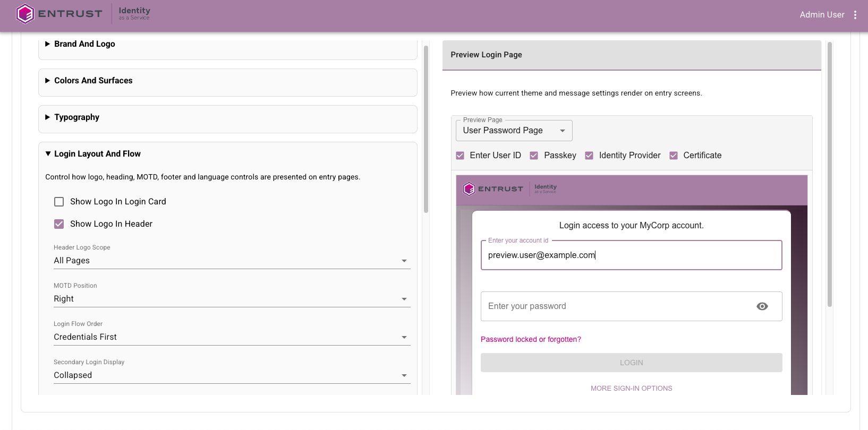Click the Identity as a Service header label
The image size is (868, 430).
click(x=134, y=13)
